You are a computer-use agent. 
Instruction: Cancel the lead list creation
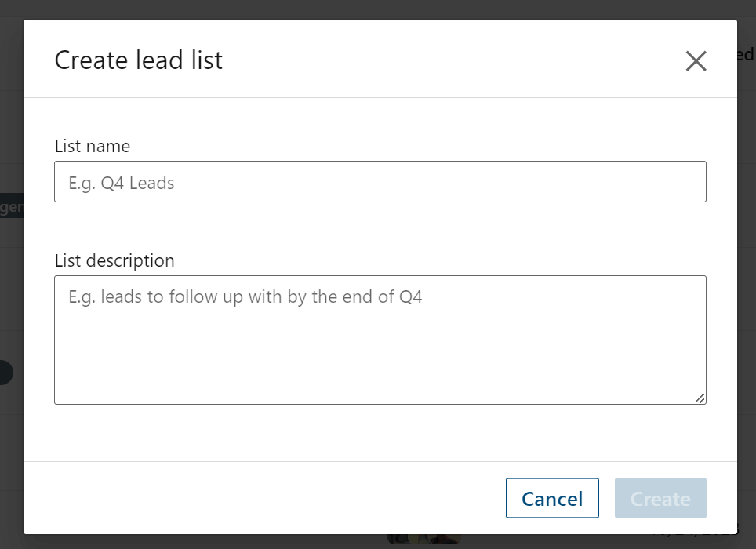pyautogui.click(x=552, y=498)
